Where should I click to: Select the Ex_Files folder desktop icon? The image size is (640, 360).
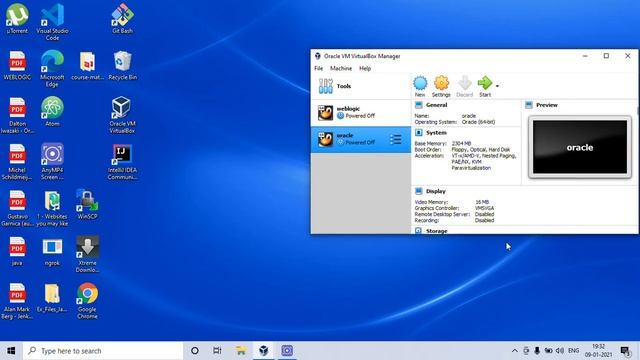pyautogui.click(x=52, y=298)
